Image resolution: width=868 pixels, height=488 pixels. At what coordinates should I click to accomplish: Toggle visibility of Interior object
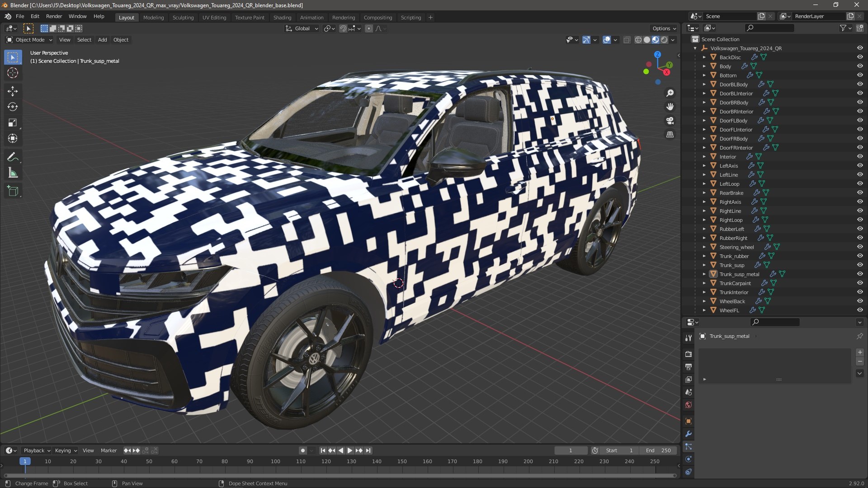860,156
